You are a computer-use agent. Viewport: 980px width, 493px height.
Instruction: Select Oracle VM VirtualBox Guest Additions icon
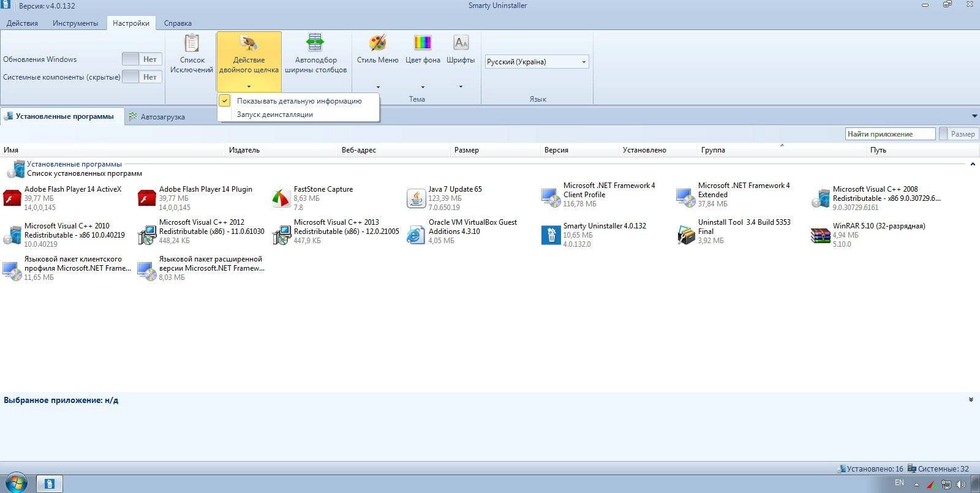click(416, 235)
